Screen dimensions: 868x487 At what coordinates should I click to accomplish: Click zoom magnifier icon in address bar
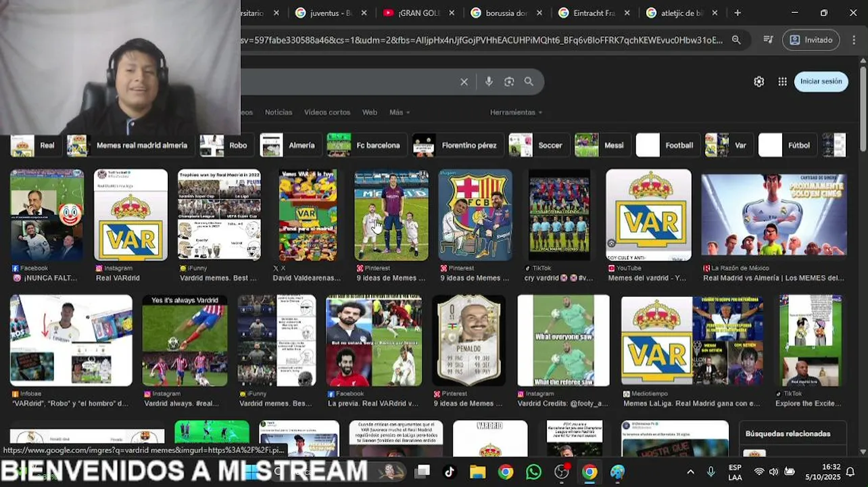[736, 40]
